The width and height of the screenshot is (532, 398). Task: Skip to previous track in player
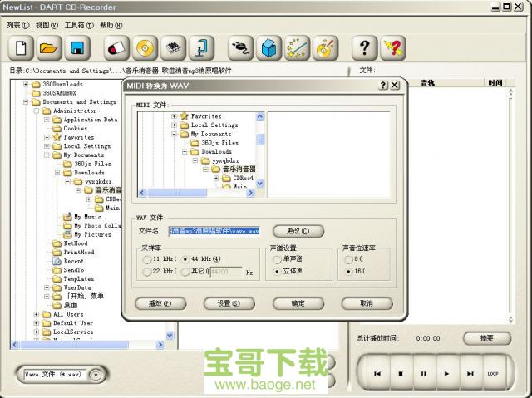[377, 374]
